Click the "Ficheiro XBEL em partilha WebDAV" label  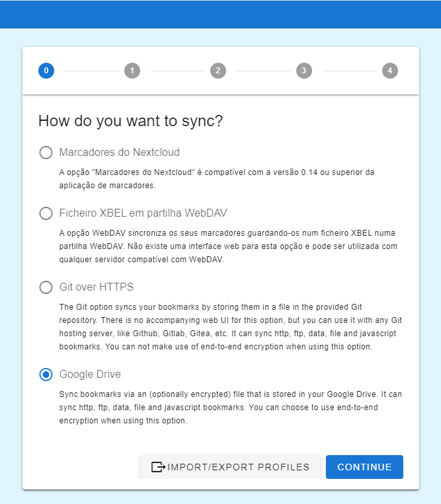[x=143, y=213]
